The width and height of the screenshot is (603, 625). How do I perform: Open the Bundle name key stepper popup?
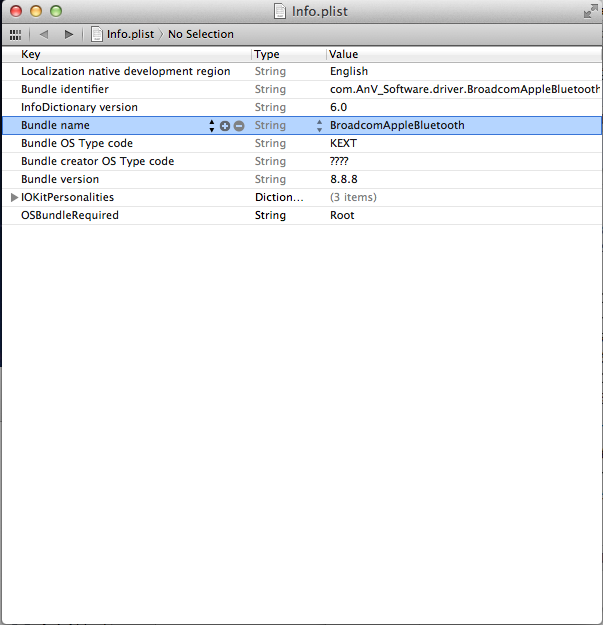[x=212, y=126]
